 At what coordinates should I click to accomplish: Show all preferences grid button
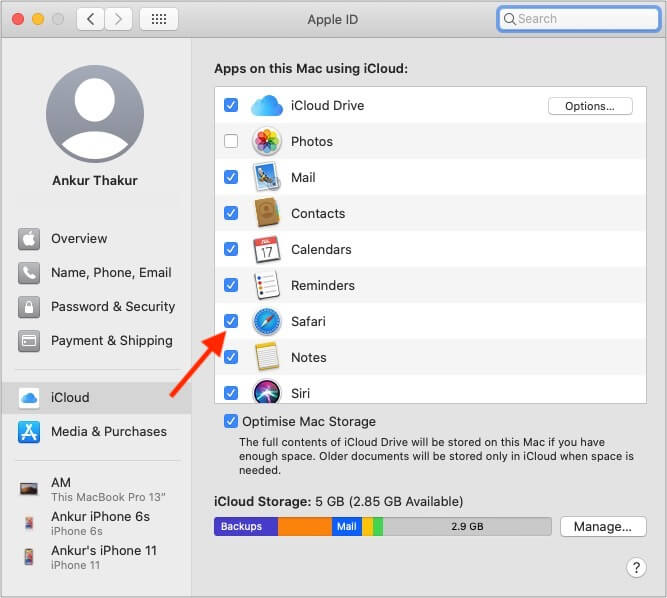pyautogui.click(x=159, y=19)
